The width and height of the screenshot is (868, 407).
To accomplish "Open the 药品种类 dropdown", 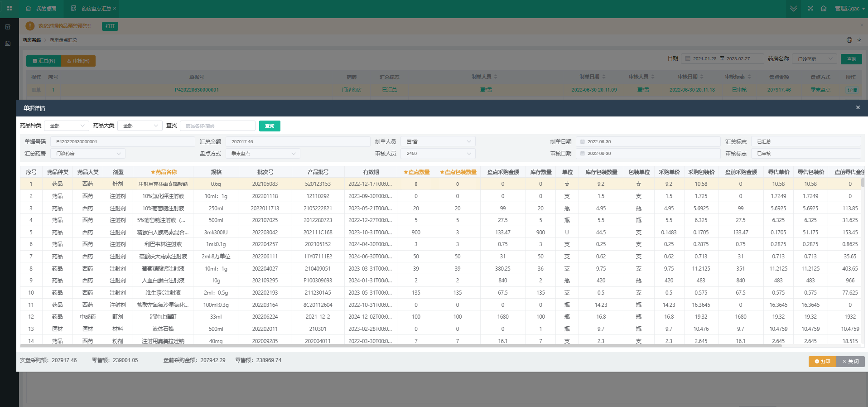I will (x=67, y=126).
